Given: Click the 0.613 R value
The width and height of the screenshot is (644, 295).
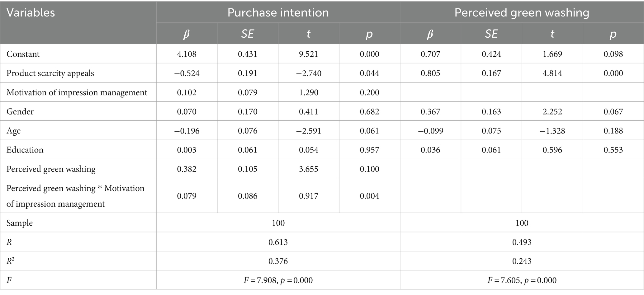Looking at the screenshot, I should tap(278, 242).
